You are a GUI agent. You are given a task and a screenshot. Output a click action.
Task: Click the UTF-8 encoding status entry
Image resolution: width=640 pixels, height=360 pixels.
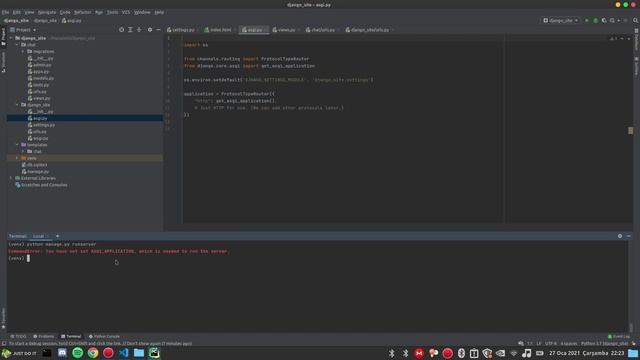[551, 344]
